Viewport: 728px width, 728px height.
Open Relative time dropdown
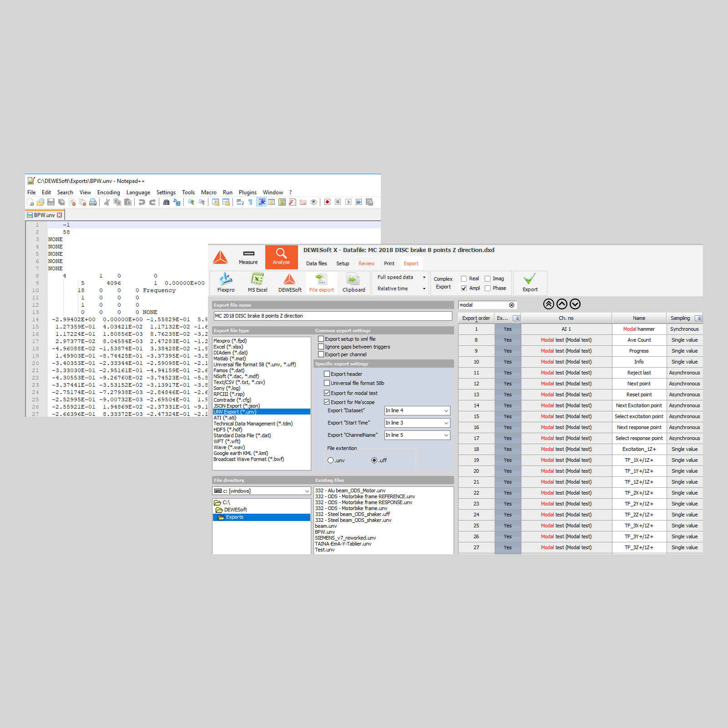tap(401, 288)
